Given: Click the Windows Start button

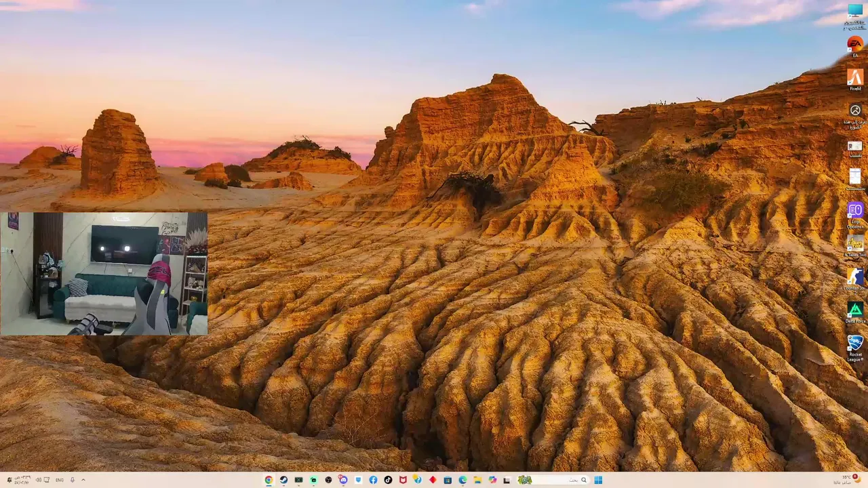Looking at the screenshot, I should click(598, 480).
